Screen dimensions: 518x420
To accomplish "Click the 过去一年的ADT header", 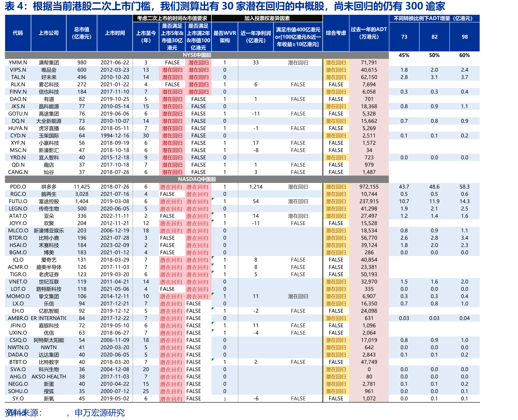I will (x=369, y=33).
